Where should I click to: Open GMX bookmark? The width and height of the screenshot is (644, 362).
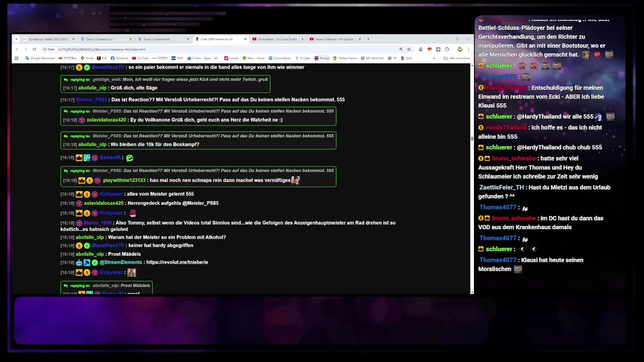pos(177,58)
